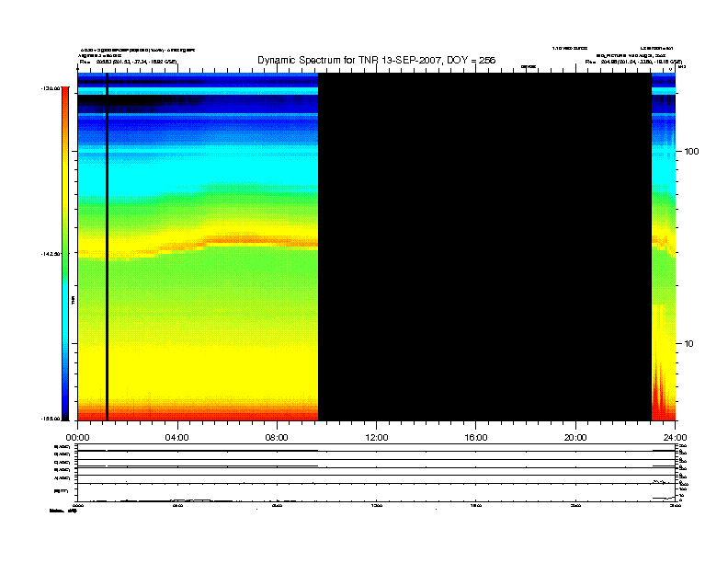Click the thin vertical black line in spectrum
The image size is (728, 563).
coord(108,247)
